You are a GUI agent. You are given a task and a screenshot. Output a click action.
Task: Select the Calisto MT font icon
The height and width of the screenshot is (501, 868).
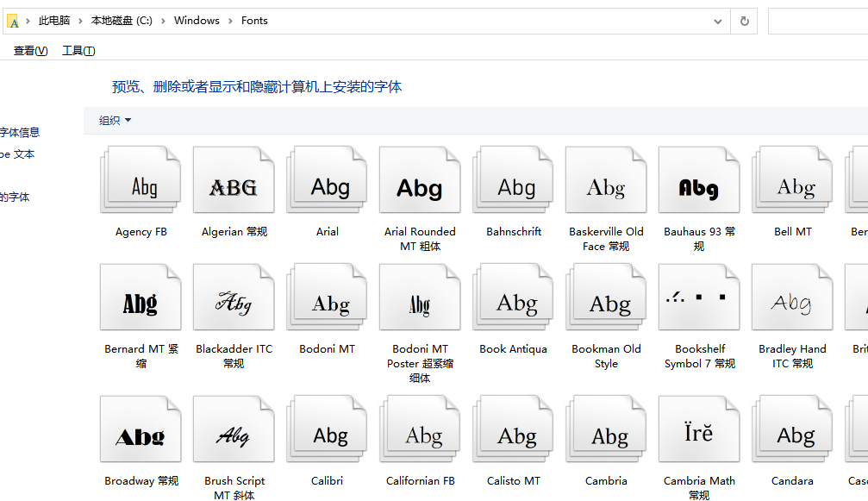tap(513, 429)
